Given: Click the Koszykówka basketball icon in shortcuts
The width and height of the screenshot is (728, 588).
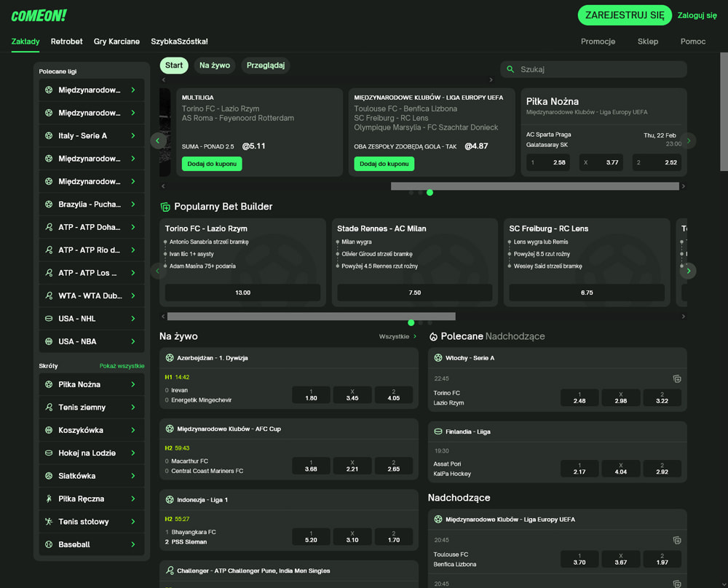Looking at the screenshot, I should click(49, 430).
